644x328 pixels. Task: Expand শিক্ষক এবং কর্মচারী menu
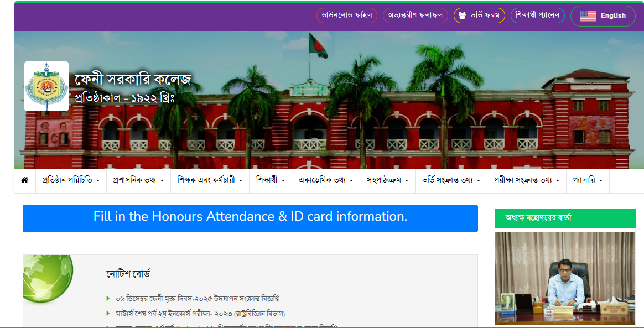coord(210,180)
